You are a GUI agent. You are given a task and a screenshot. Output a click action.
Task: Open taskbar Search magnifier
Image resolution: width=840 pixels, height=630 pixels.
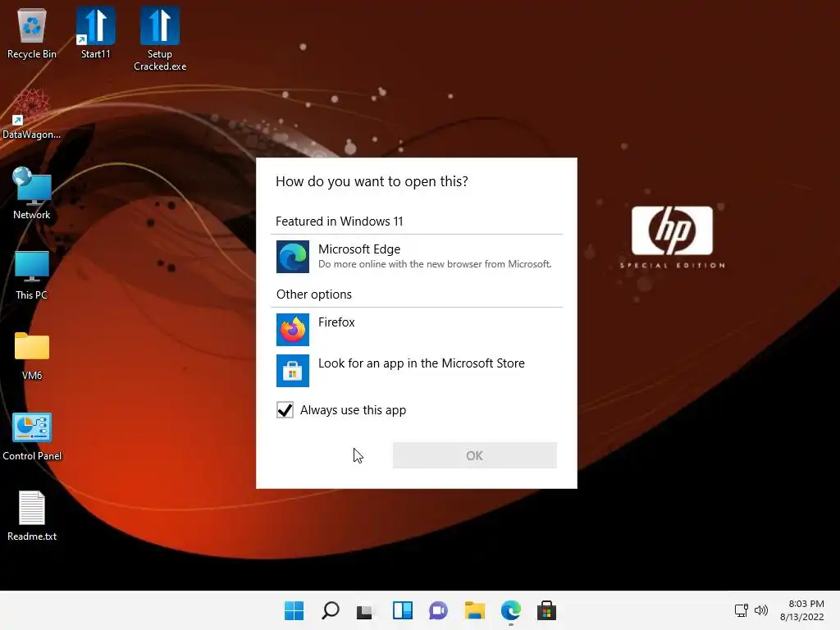(330, 610)
